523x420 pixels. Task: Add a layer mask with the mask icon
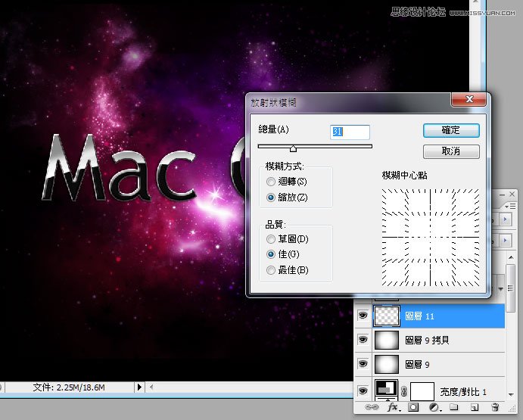[413, 407]
